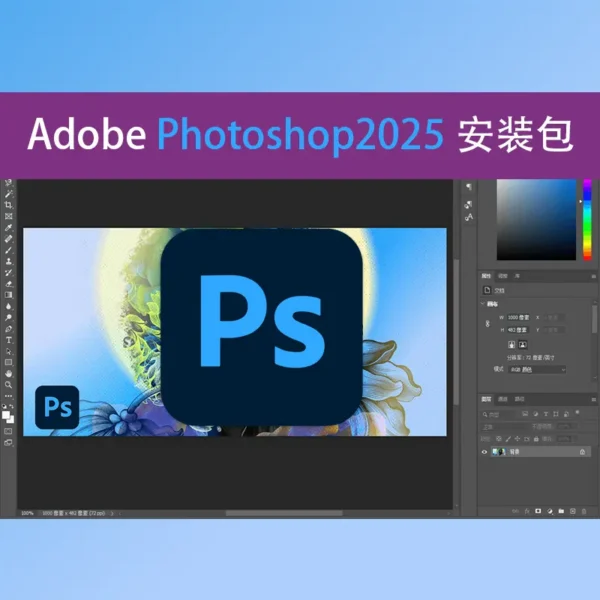Toggle shape layer filter in Layers panel
This screenshot has width=600, height=600.
click(x=556, y=414)
